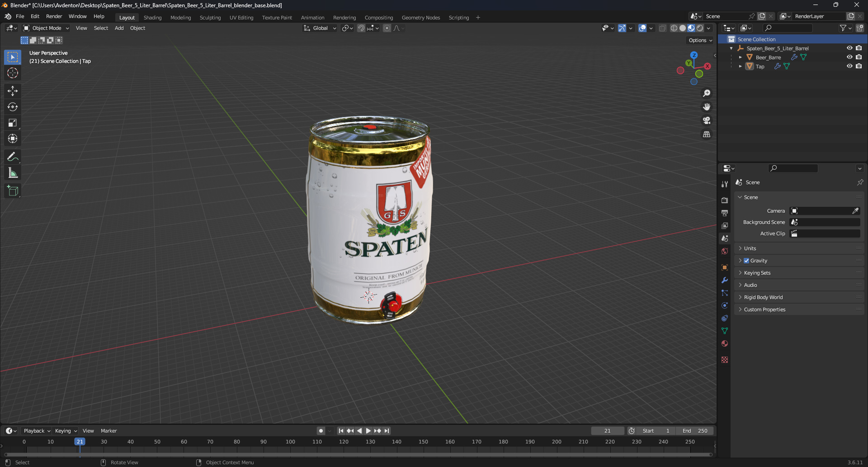Screen dimensions: 868x467
Task: Disable Tap object in renders
Action: pos(859,66)
